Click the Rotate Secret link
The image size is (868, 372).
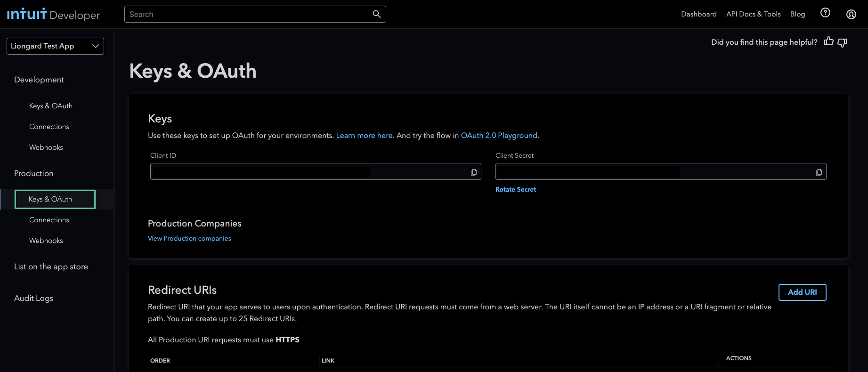click(x=516, y=189)
